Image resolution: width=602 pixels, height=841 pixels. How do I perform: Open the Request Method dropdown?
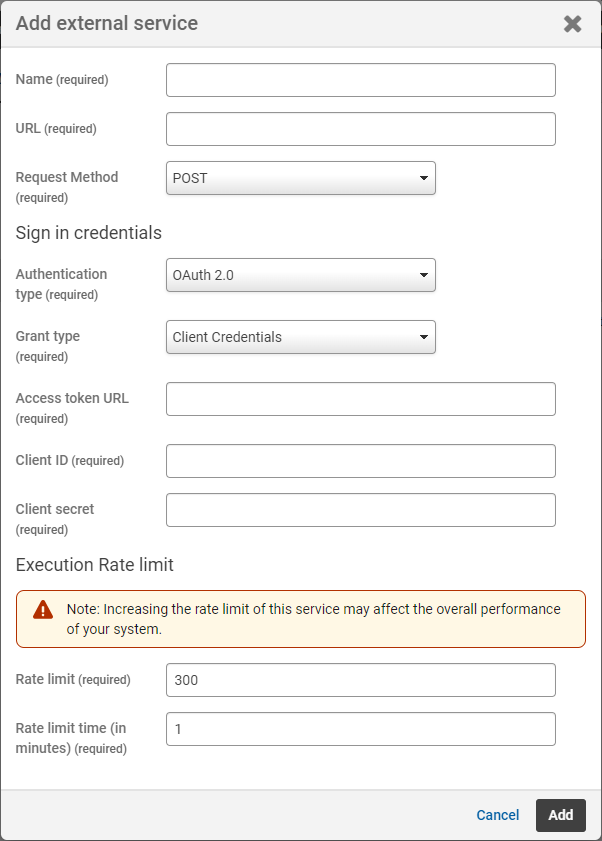click(300, 179)
